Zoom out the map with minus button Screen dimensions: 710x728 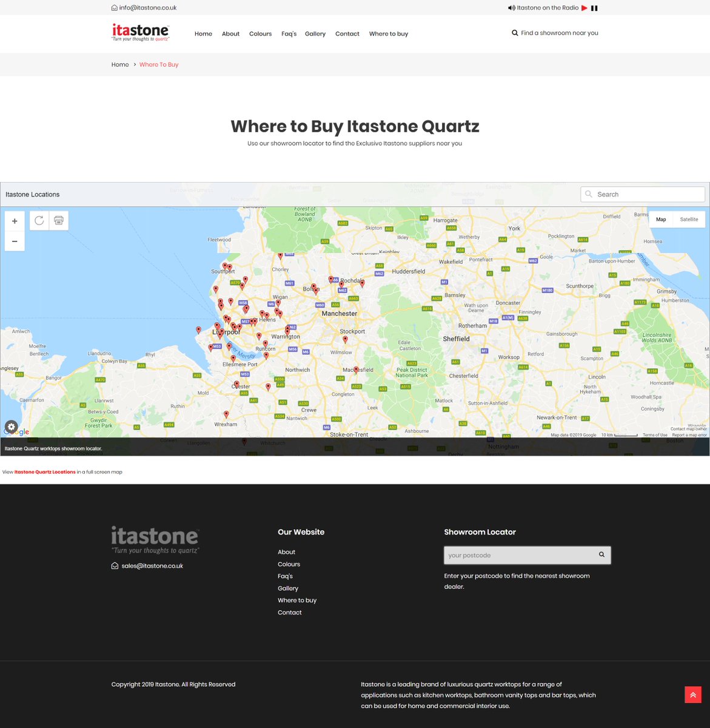click(x=15, y=241)
